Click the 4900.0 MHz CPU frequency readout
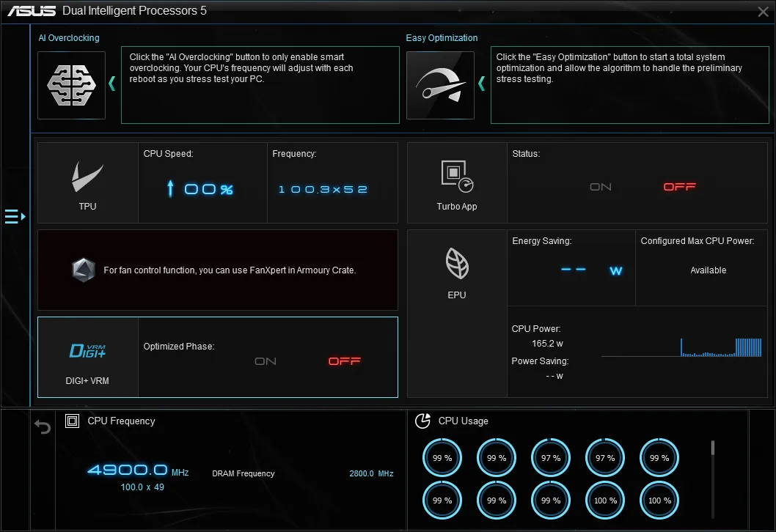 [x=138, y=470]
